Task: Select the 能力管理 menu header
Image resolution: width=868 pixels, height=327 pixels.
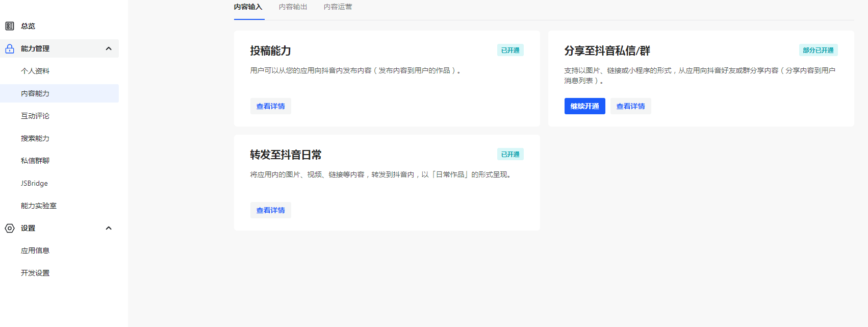Action: coord(59,48)
